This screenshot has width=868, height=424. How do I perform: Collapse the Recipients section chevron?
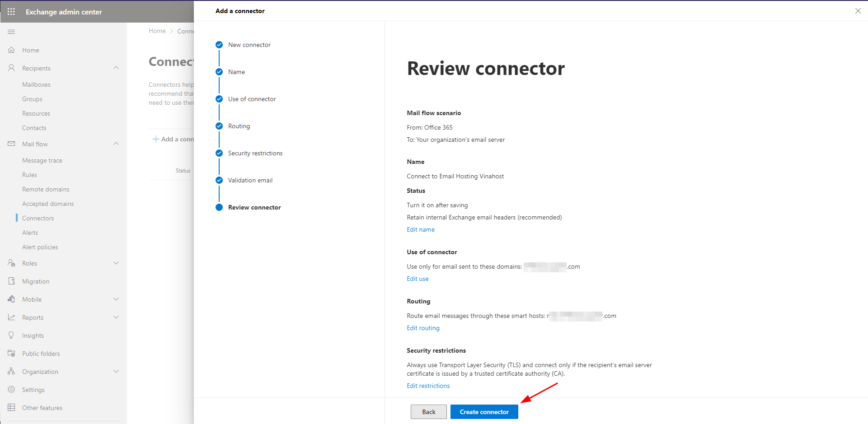point(116,68)
